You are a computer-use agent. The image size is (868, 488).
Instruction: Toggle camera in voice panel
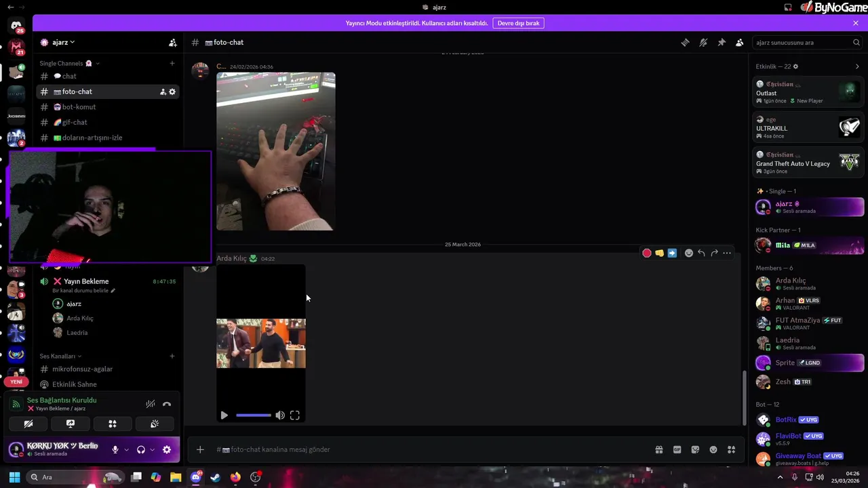(x=28, y=424)
